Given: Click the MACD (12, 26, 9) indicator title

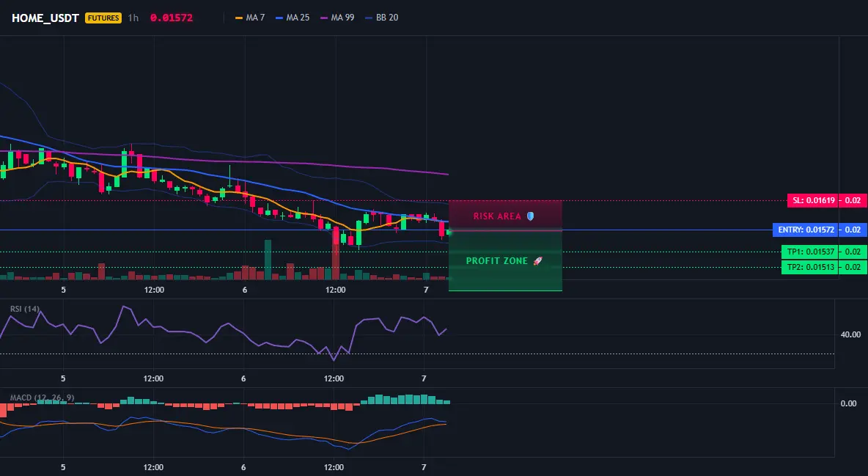Looking at the screenshot, I should click(x=42, y=398).
